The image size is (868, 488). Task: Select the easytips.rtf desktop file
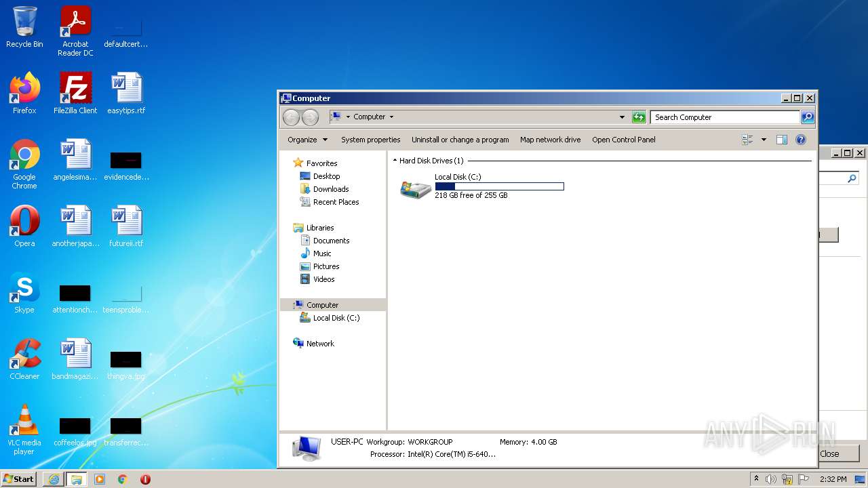(x=126, y=93)
